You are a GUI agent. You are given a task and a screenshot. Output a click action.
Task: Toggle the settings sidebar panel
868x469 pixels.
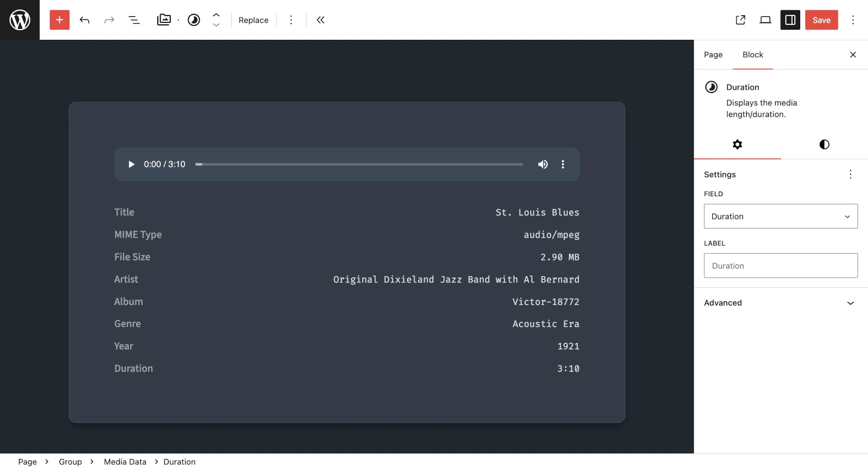[789, 19]
